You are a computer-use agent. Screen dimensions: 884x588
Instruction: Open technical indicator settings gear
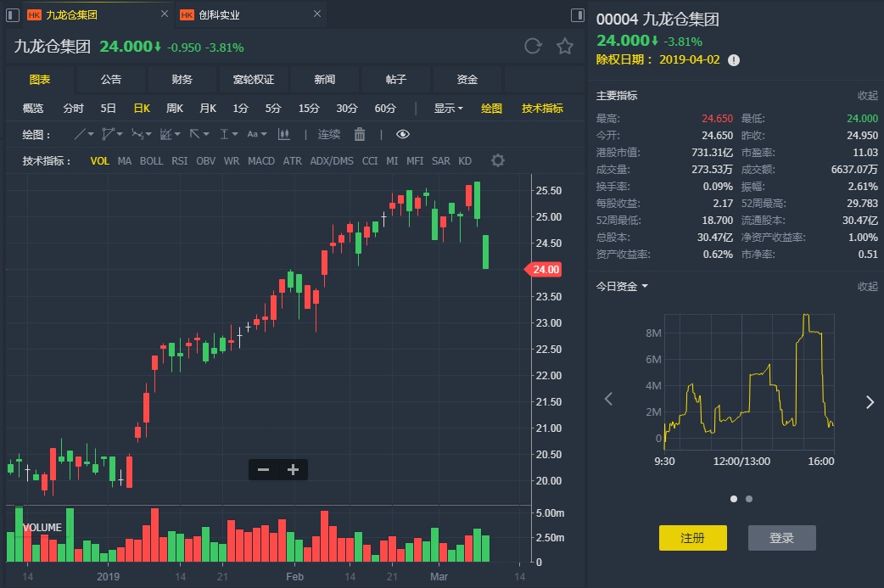(498, 160)
